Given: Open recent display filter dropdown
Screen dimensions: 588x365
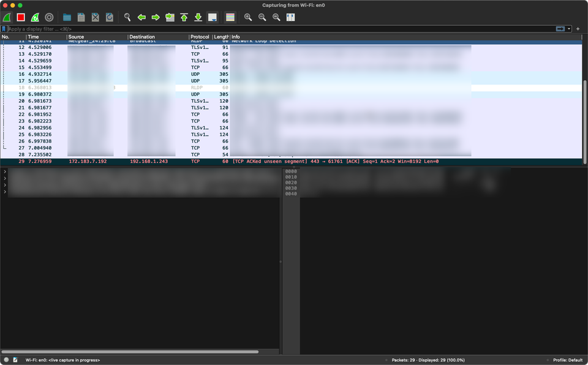Looking at the screenshot, I should click(569, 29).
